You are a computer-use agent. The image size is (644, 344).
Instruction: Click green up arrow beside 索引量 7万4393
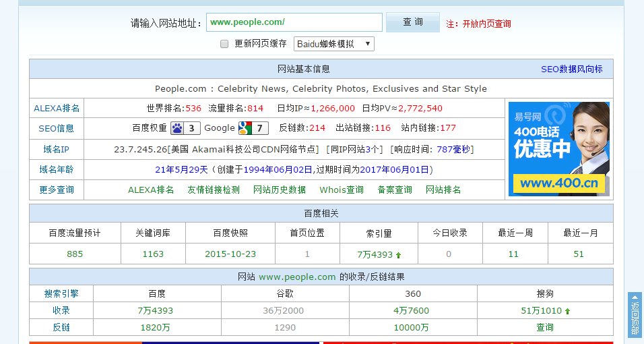pyautogui.click(x=398, y=255)
